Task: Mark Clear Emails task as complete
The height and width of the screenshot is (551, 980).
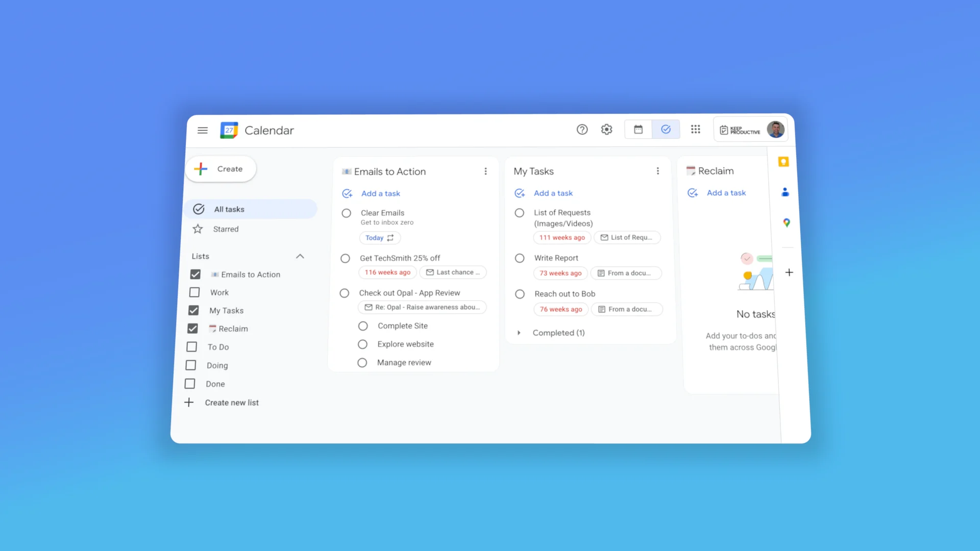Action: [346, 213]
